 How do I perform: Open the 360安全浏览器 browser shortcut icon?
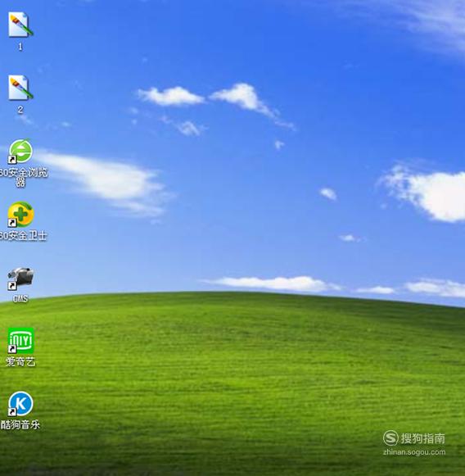[20, 152]
